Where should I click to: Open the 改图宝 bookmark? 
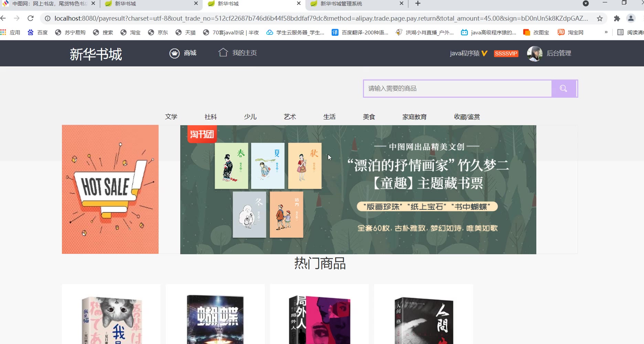pos(536,32)
